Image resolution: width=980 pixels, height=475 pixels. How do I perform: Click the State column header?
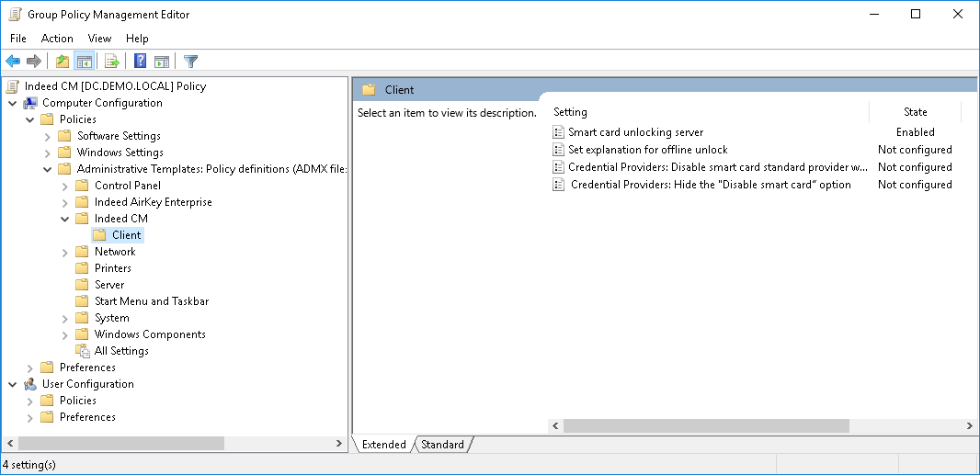(x=915, y=112)
